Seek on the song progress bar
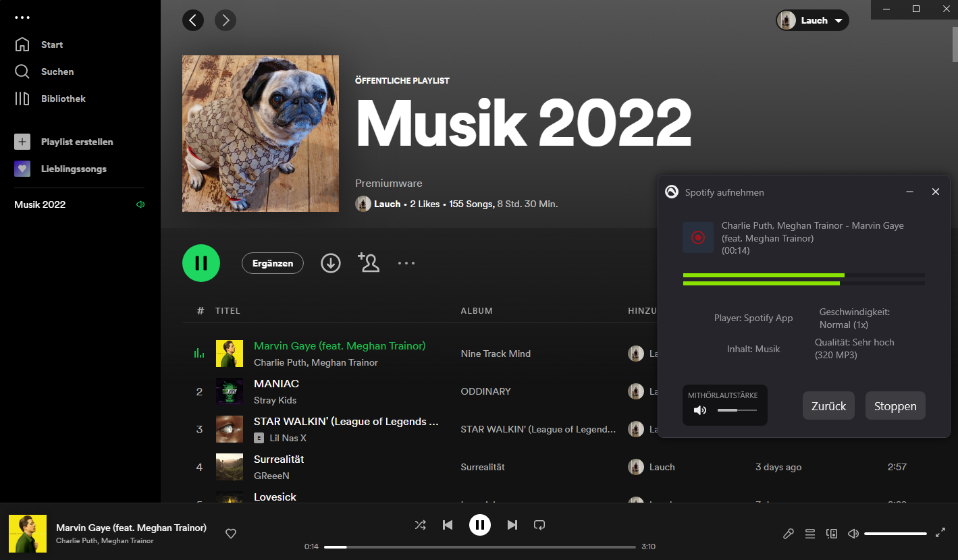 click(480, 547)
